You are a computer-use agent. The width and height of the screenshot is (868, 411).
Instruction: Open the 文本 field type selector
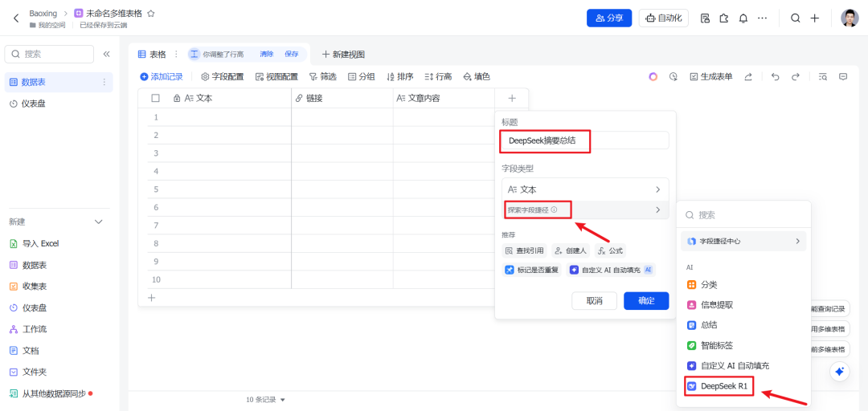click(x=585, y=189)
